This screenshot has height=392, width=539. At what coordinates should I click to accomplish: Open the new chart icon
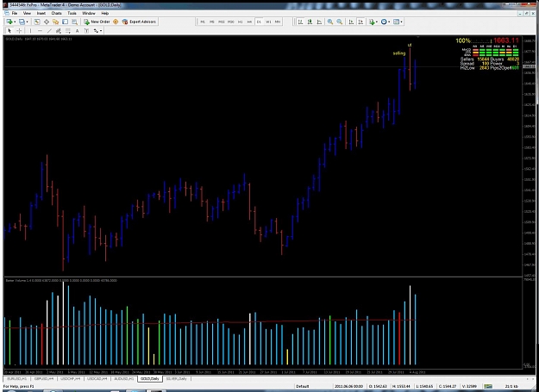(x=9, y=22)
